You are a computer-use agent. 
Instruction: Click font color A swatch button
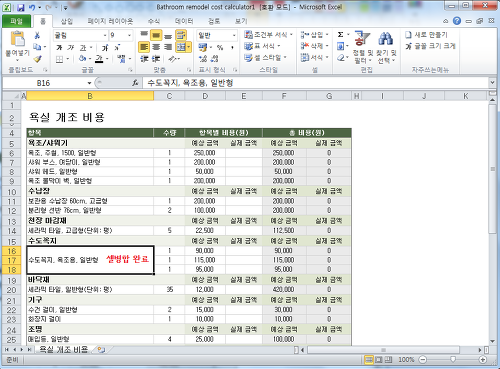tap(99, 59)
